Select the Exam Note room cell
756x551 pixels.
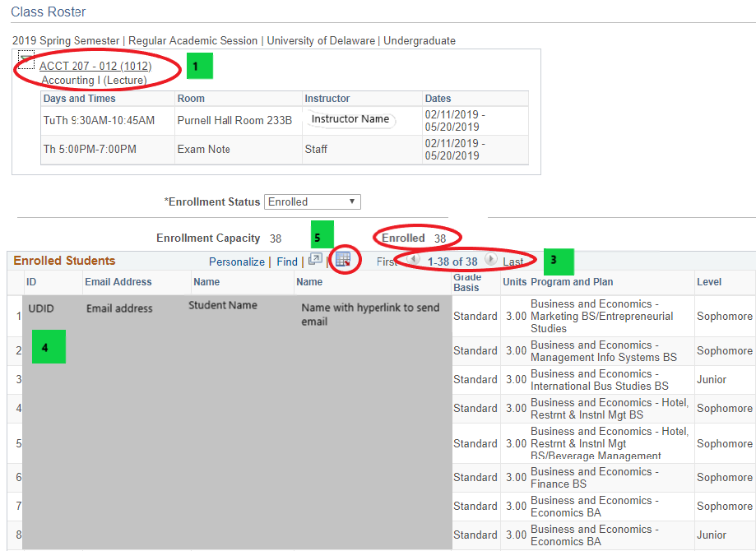(203, 150)
